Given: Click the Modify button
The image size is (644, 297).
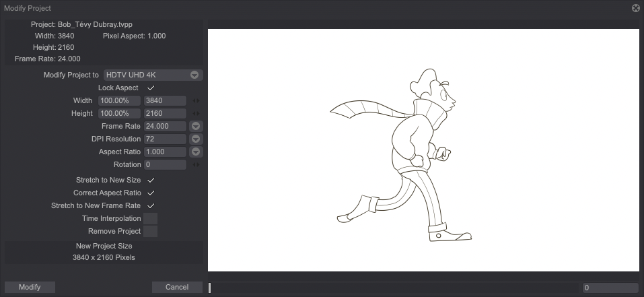Looking at the screenshot, I should (30, 287).
